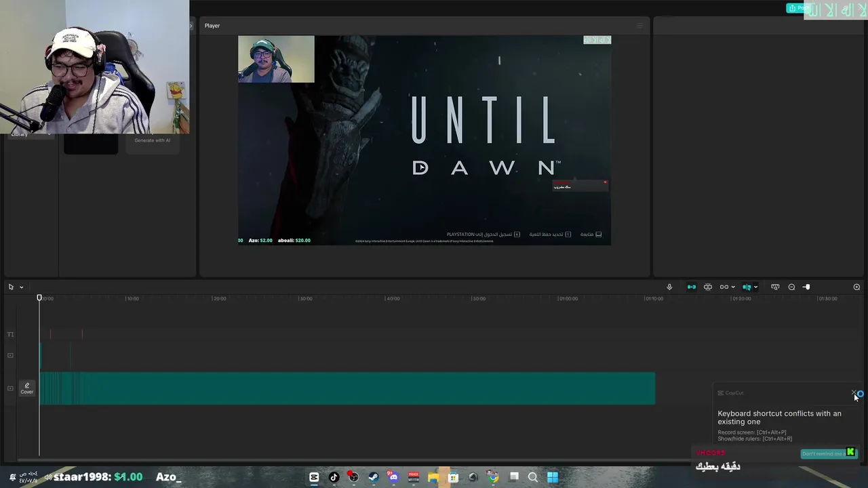This screenshot has height=488, width=868.
Task: Select the long teal video clip on timeline
Action: (347, 388)
